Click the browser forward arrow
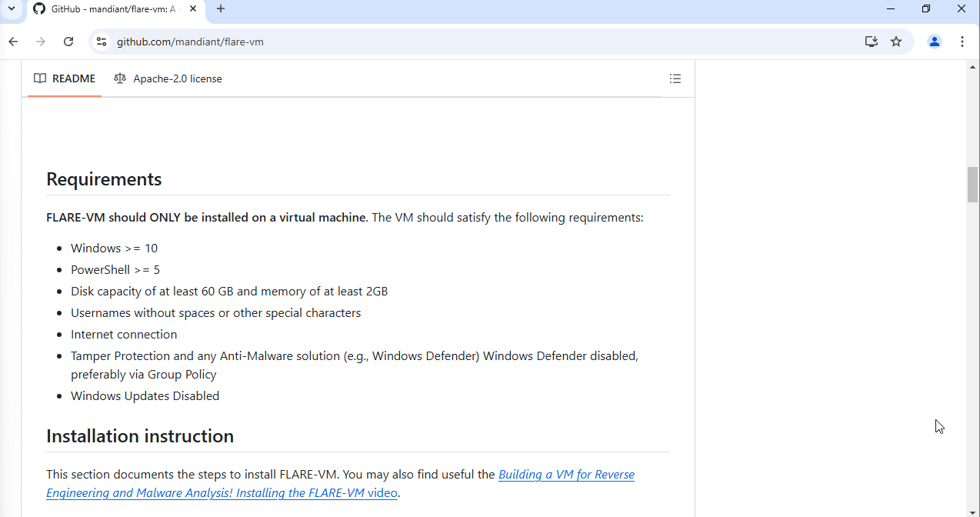Viewport: 980px width, 517px height. pyautogui.click(x=41, y=42)
